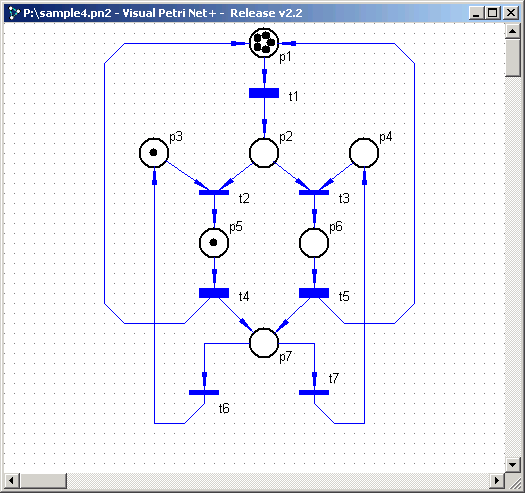Click the horizontal scrollbar right arrow
The width and height of the screenshot is (525, 493).
pos(497,481)
